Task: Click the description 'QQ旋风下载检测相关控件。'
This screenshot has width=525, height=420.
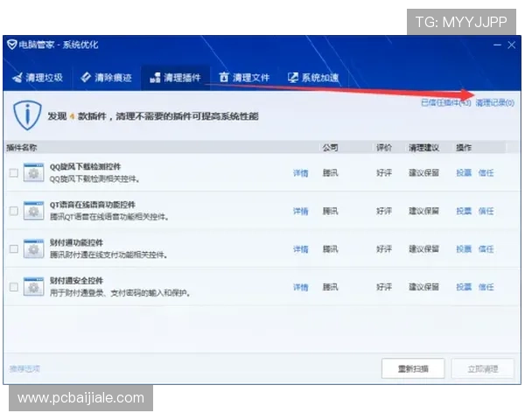Action: click(94, 179)
